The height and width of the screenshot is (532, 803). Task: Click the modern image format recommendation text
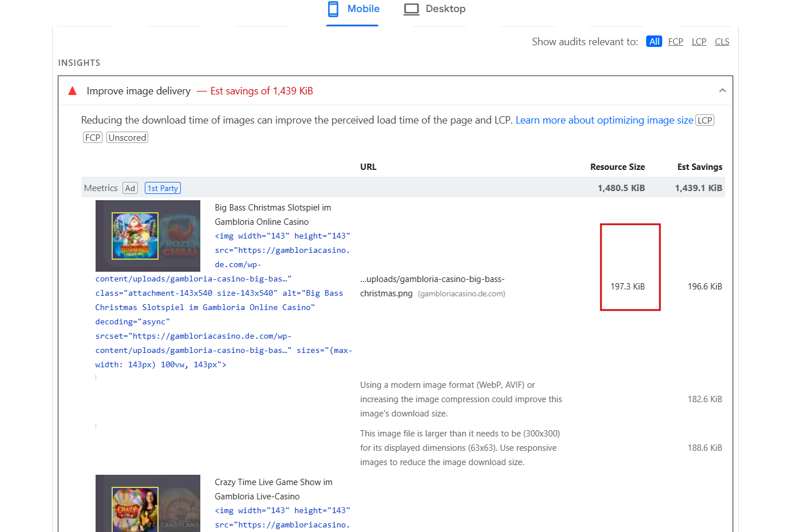click(x=461, y=399)
